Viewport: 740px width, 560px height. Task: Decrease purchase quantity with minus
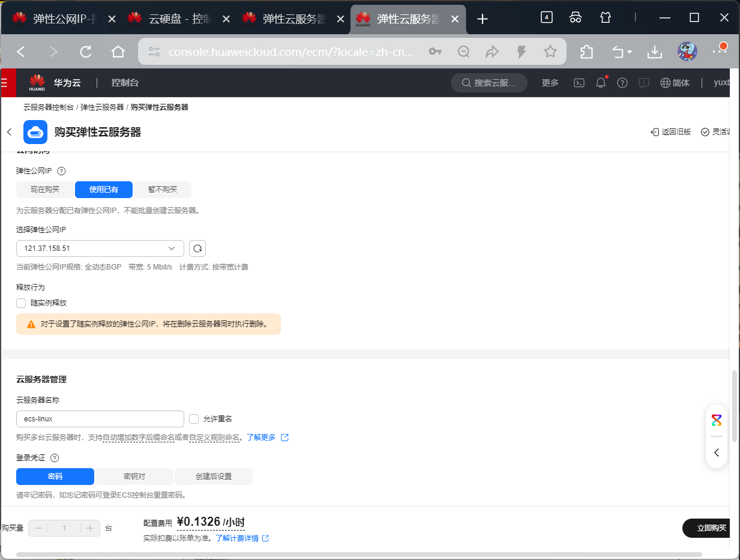click(x=38, y=528)
